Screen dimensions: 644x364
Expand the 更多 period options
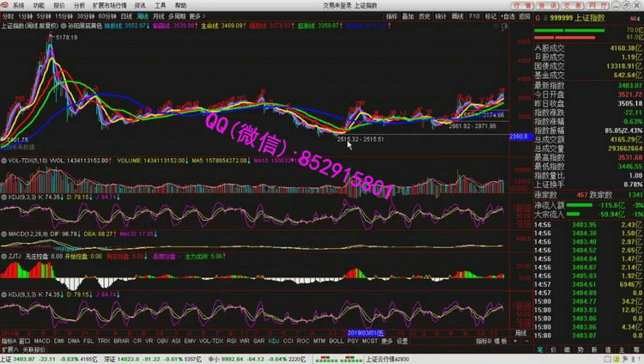197,15
